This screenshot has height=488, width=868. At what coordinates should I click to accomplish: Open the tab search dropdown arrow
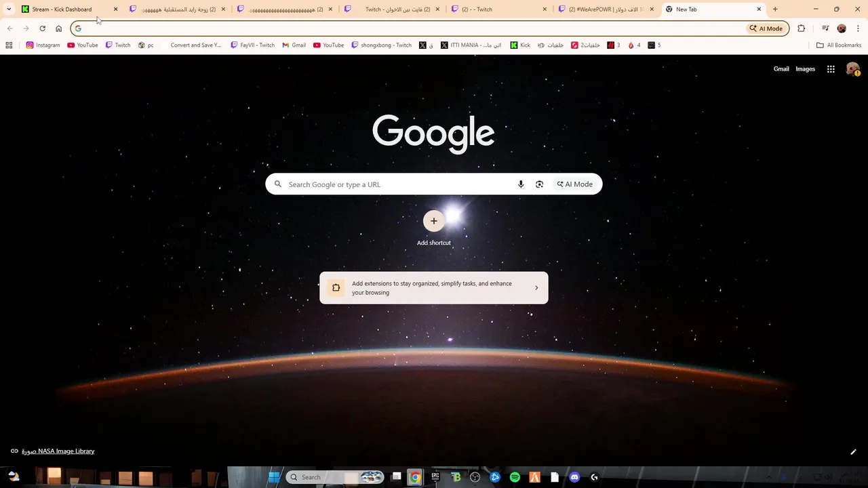tap(9, 9)
